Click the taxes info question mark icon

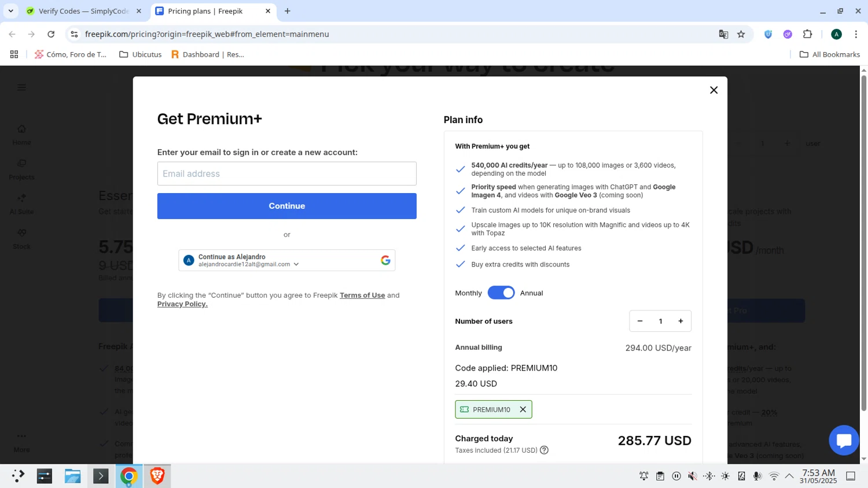point(544,450)
